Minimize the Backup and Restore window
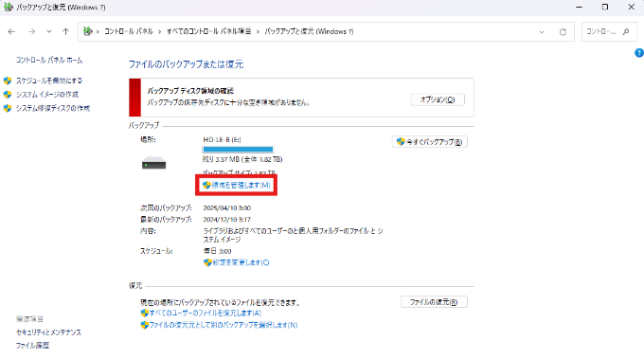The height and width of the screenshot is (359, 644). [579, 7]
